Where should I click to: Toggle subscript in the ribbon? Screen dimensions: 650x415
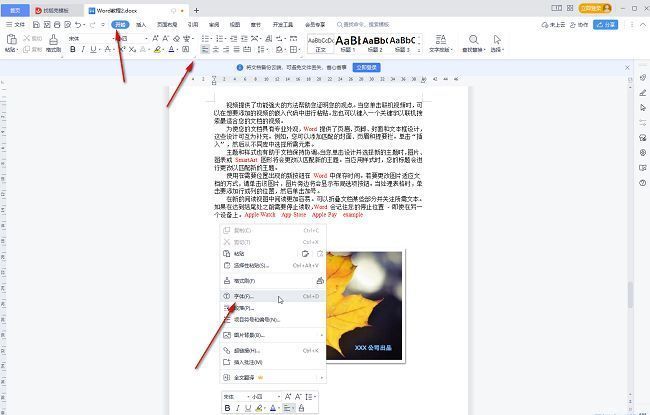(x=132, y=49)
